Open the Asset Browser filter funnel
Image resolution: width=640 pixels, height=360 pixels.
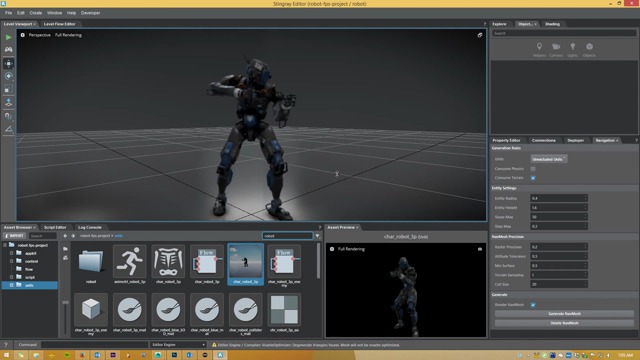point(317,236)
